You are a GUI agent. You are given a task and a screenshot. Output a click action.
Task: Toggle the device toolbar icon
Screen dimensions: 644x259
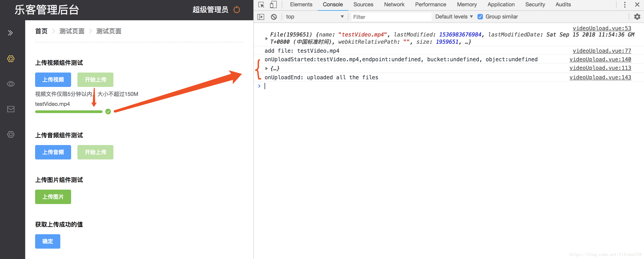pyautogui.click(x=273, y=5)
